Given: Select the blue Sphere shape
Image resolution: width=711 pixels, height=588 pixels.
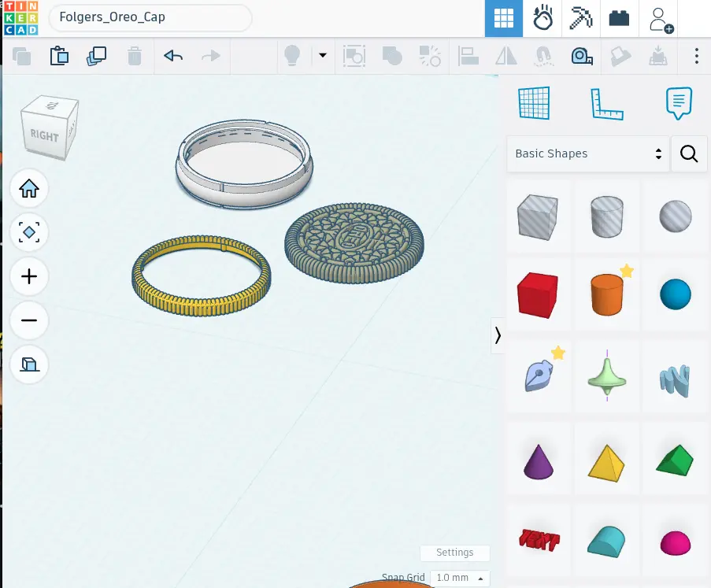Looking at the screenshot, I should tap(676, 294).
